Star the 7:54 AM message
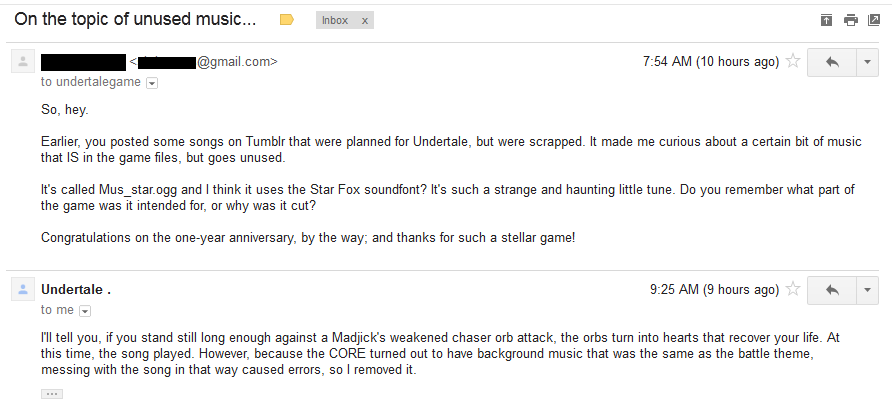Screen dimensions: 892x410 click(793, 62)
